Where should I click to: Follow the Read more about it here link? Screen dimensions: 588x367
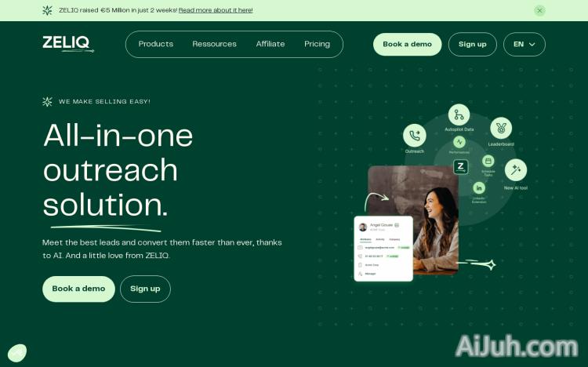click(216, 10)
